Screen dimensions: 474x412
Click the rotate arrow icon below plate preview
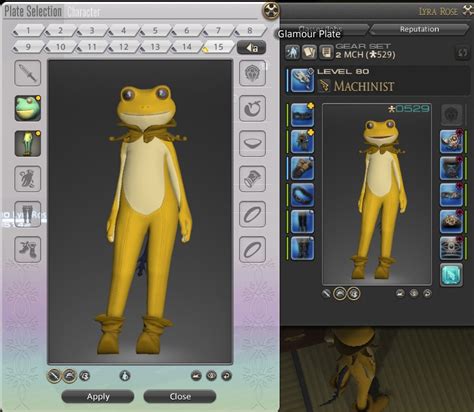227,376
